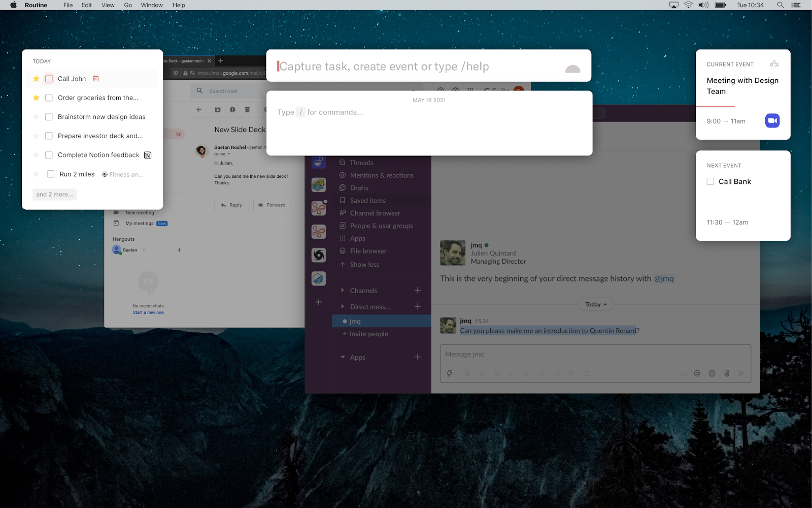This screenshot has width=812, height=508.
Task: Delete the New Slide Deck email
Action: [247, 110]
